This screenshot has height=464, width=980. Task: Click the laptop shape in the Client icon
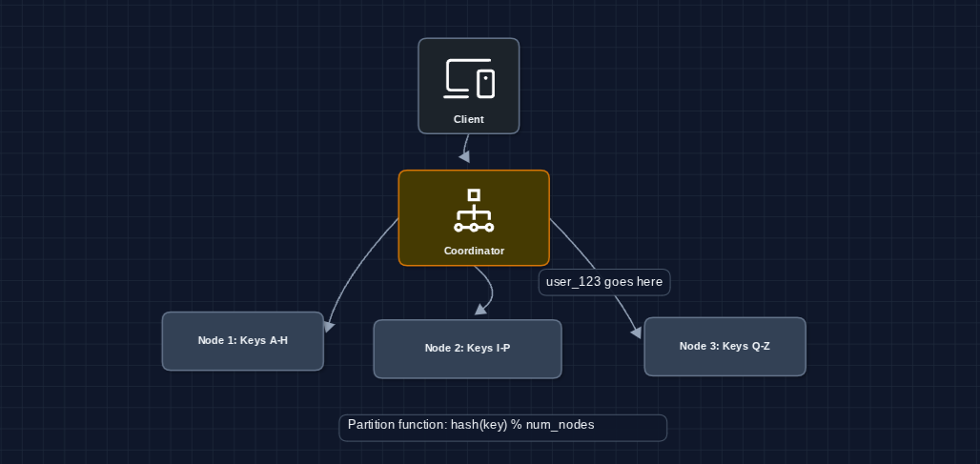(x=459, y=79)
